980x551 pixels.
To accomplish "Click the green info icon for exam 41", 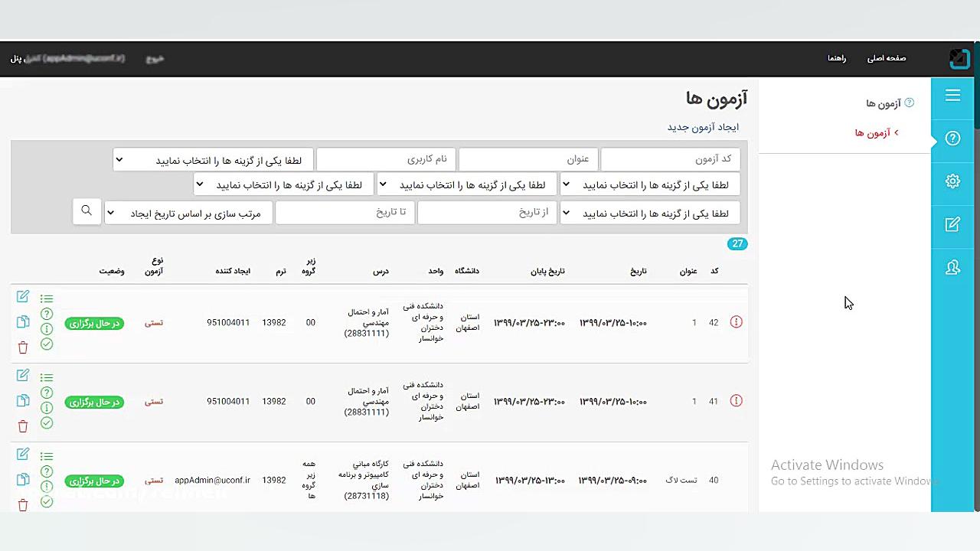I will [x=47, y=408].
